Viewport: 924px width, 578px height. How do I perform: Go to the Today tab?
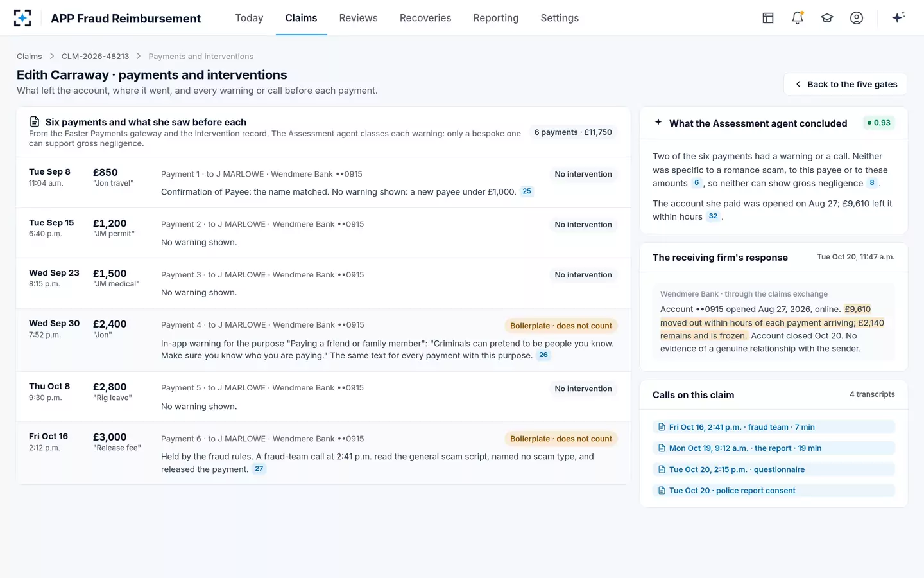pos(249,18)
